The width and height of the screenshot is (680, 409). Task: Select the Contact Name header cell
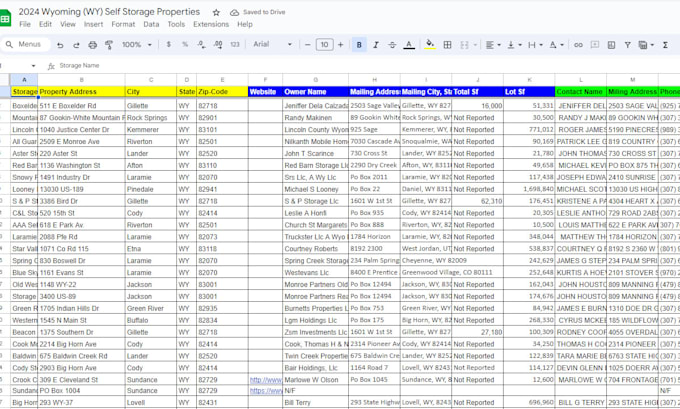click(x=581, y=92)
